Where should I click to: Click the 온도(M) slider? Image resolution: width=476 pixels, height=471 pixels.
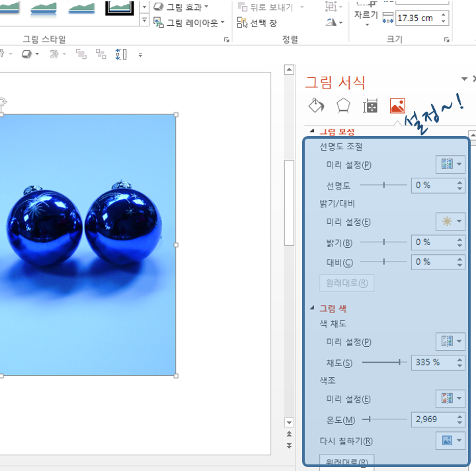384,419
